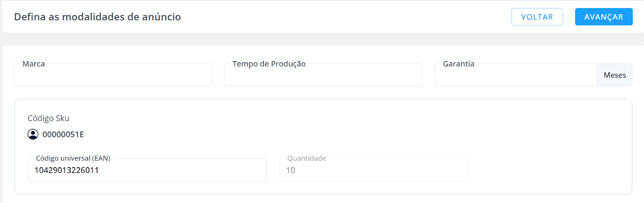The height and width of the screenshot is (203, 644).
Task: Click the heading Defina as modalidades de anúncio
Action: (x=97, y=17)
